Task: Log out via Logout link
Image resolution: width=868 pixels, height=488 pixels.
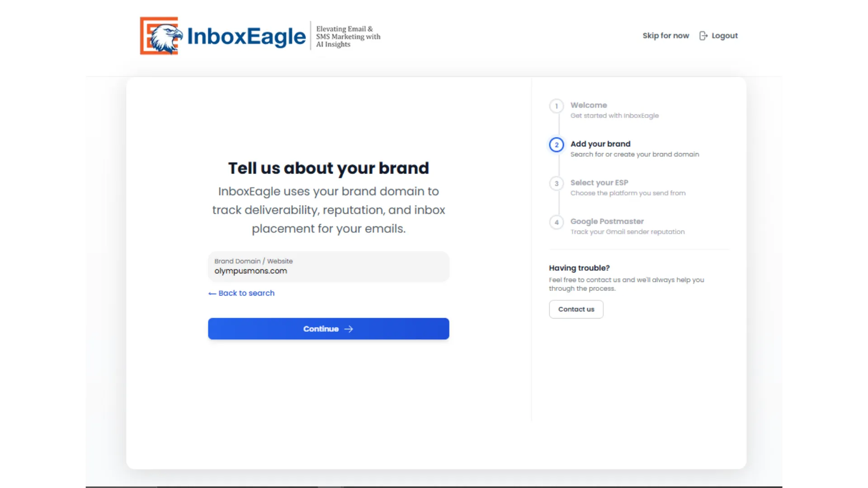Action: pyautogui.click(x=718, y=36)
